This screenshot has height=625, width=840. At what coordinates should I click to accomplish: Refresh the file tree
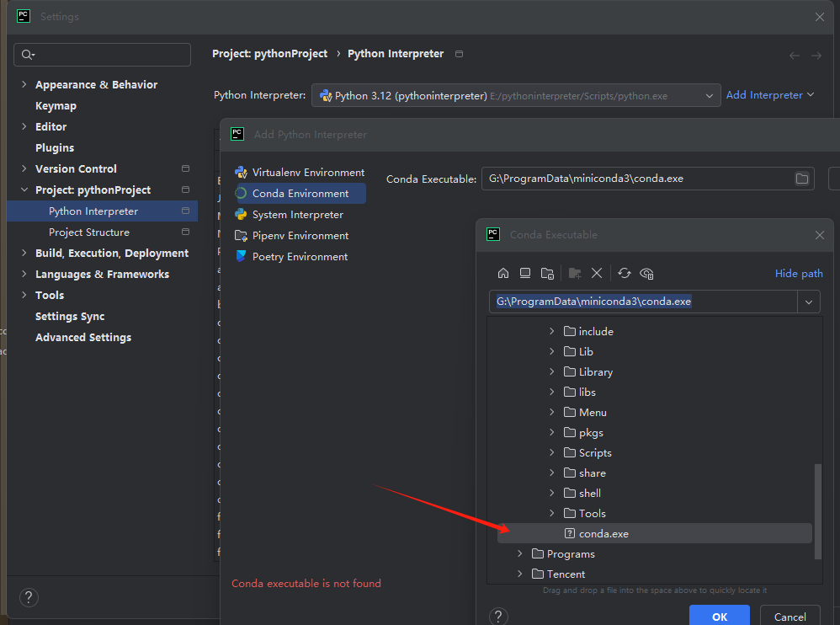(x=624, y=273)
